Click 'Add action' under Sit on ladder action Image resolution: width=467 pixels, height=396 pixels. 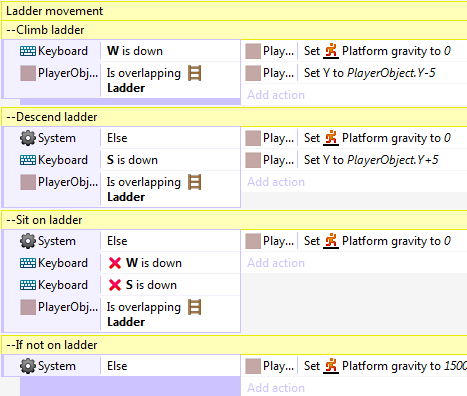276,263
